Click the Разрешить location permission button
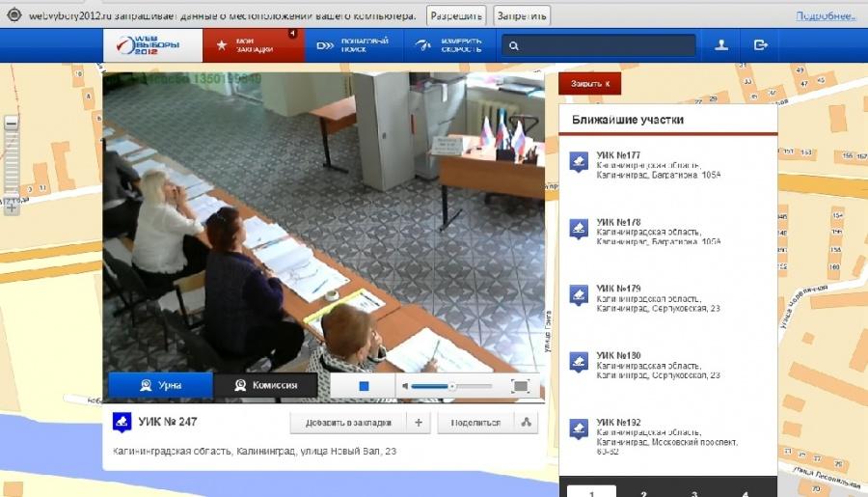 pos(457,16)
